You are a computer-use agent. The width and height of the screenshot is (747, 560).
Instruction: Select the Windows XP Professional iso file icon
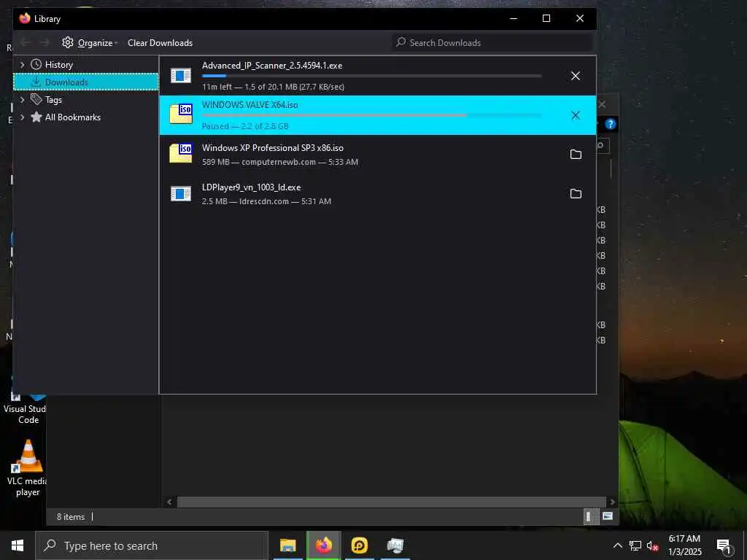click(x=181, y=154)
